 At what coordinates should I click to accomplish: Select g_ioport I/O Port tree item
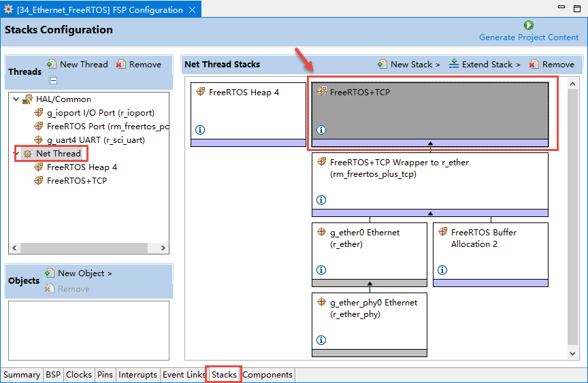101,113
